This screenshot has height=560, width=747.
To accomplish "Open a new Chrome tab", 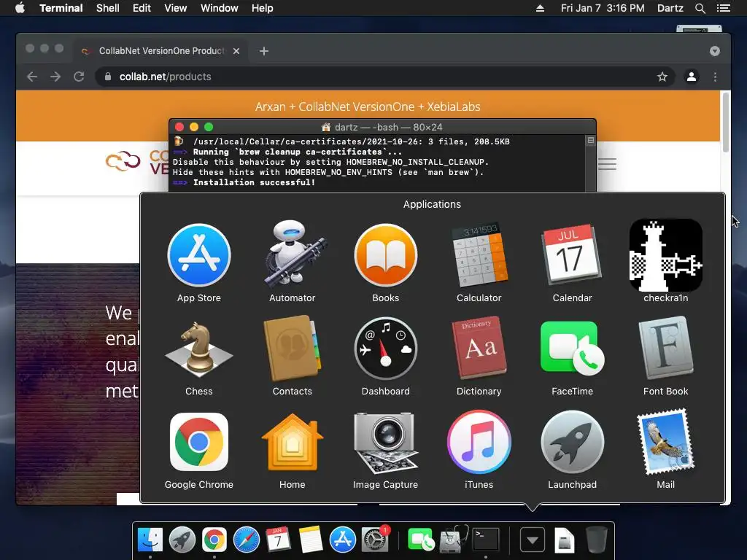I will click(264, 51).
